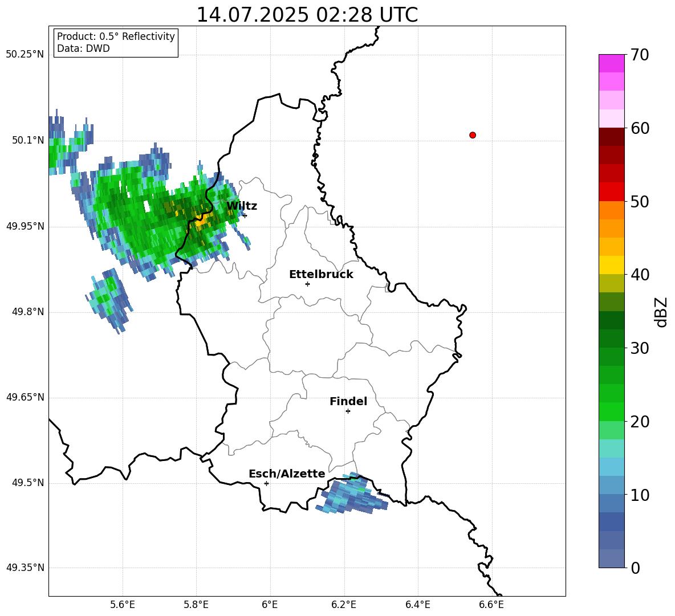Click the Product: 0.5° Reflectivity text
675x616 pixels.
(116, 36)
